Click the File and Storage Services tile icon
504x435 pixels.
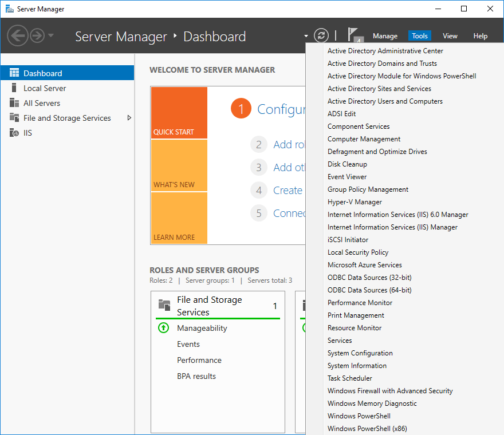[x=164, y=305]
